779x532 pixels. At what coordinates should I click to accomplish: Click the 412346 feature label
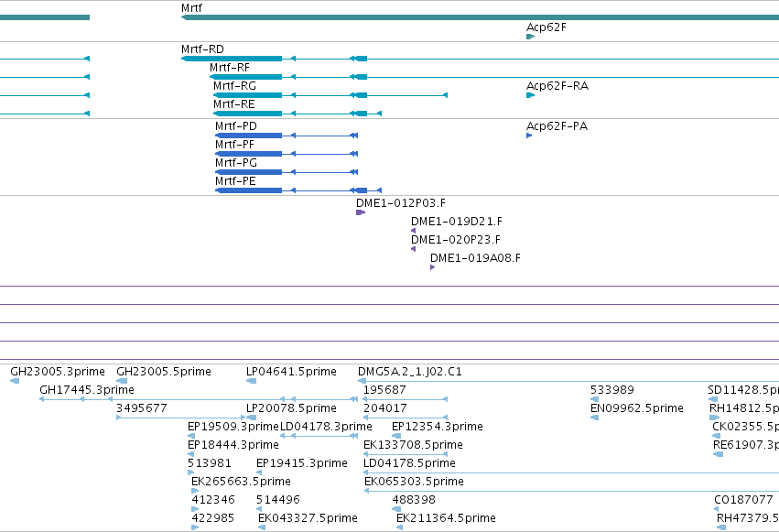coord(213,500)
